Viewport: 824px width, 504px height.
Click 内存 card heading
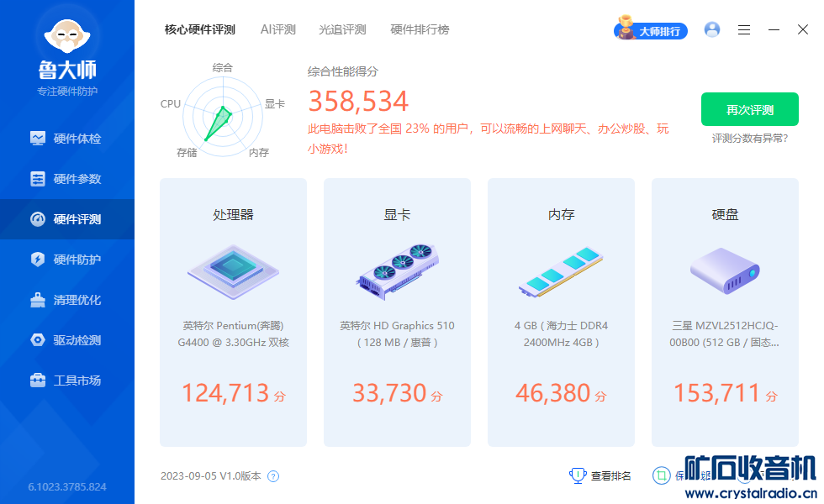click(562, 215)
